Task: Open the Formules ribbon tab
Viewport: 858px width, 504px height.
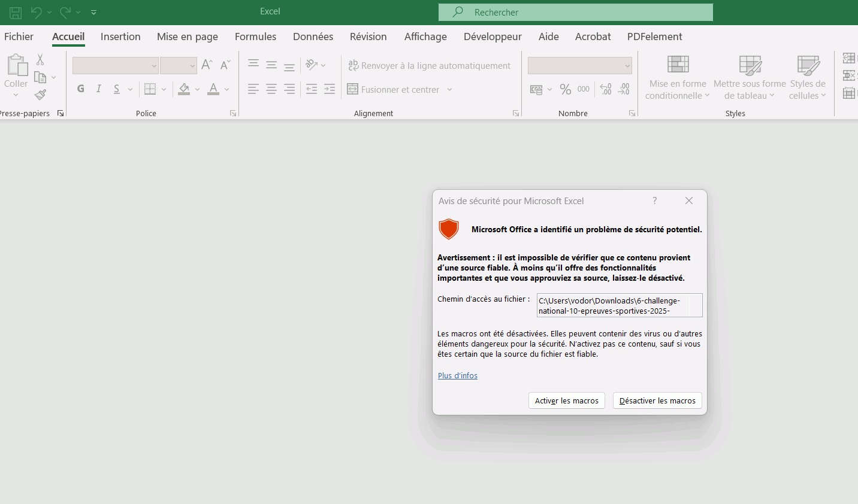Action: 255,37
